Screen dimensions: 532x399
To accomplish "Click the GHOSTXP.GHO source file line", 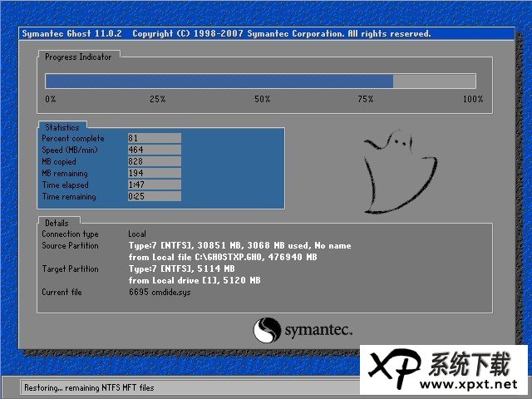I will click(223, 257).
